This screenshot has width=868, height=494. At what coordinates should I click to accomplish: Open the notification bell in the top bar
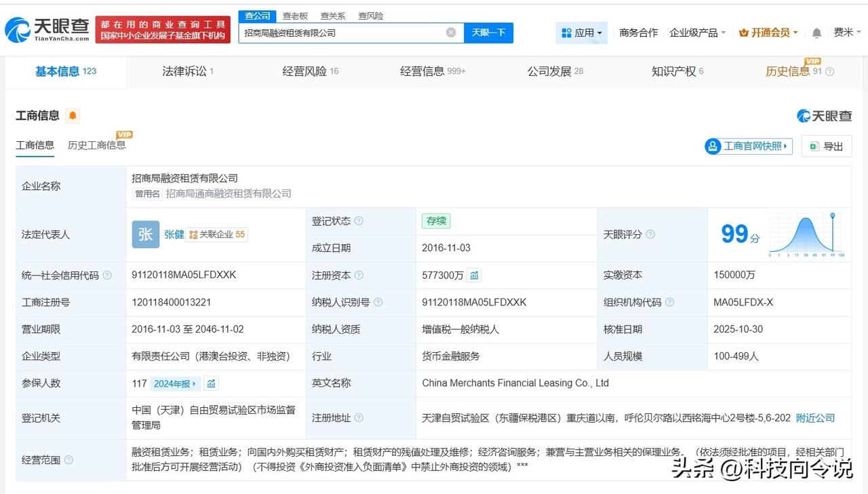point(816,33)
